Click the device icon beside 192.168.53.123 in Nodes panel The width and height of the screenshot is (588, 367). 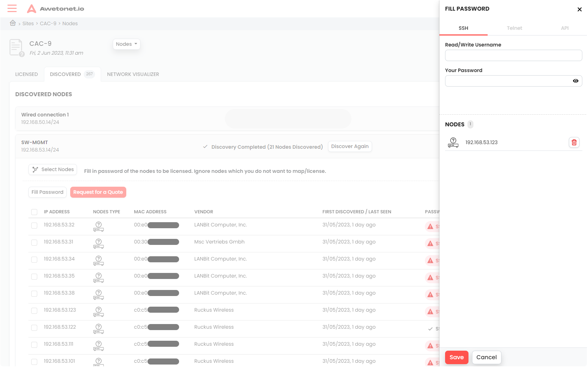tap(453, 142)
